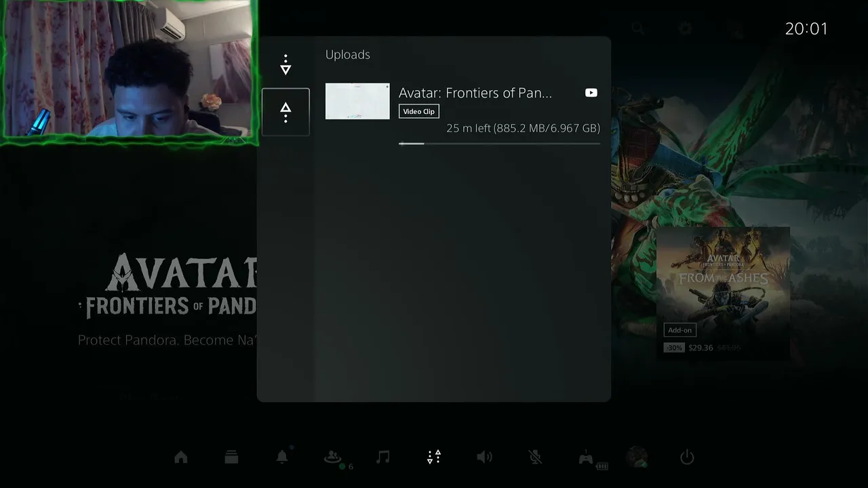Toggle the muted microphone icon
This screenshot has width=868, height=488.
click(535, 457)
